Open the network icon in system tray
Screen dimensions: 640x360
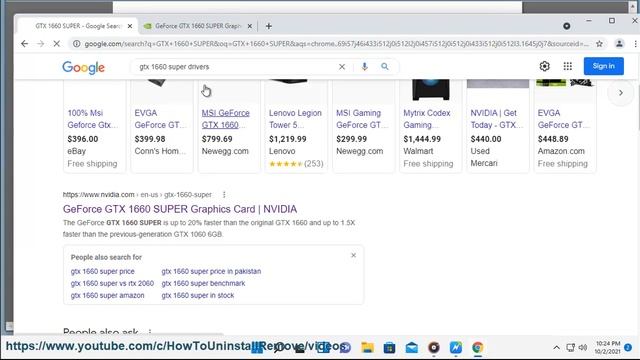click(x=570, y=348)
